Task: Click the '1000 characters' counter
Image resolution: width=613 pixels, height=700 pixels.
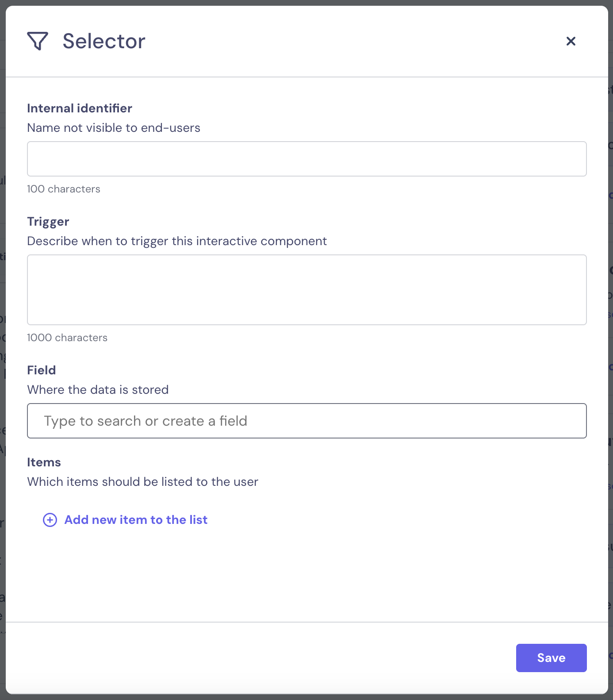Action: pyautogui.click(x=67, y=338)
